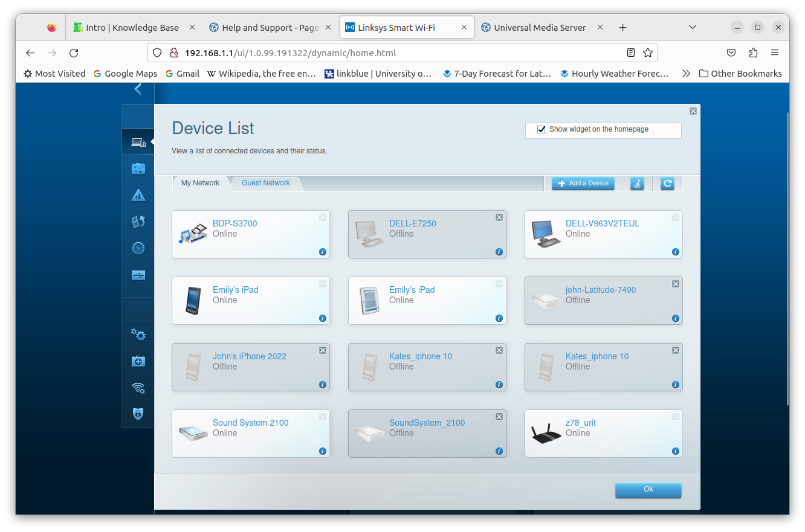Open the External Storage USB sidebar icon

coord(138,275)
